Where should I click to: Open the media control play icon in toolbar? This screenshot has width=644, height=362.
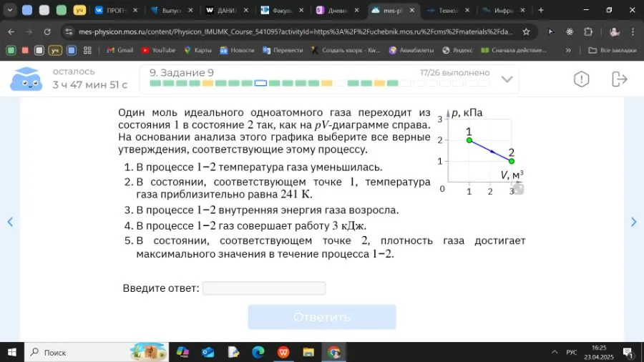pos(551,31)
